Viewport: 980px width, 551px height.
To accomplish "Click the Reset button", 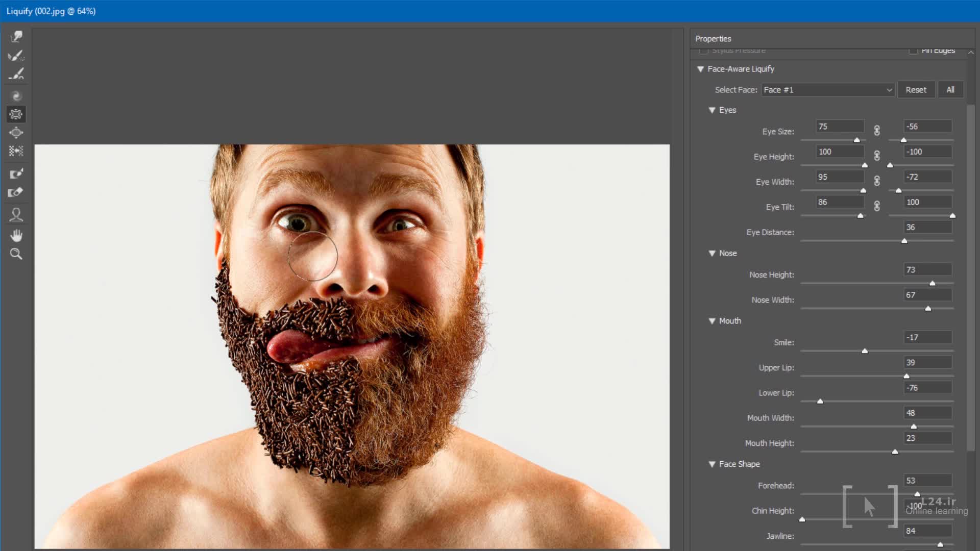I will coord(916,90).
